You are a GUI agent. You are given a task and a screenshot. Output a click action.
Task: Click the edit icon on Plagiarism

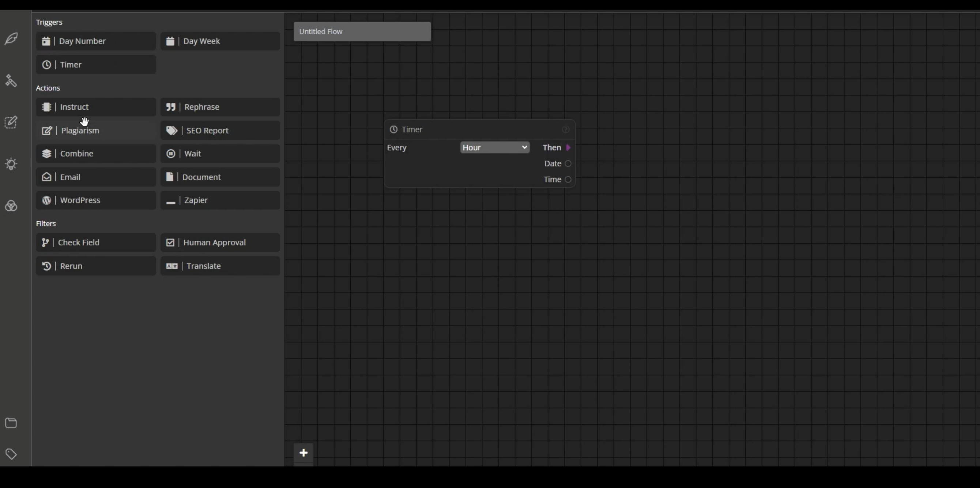coord(47,131)
